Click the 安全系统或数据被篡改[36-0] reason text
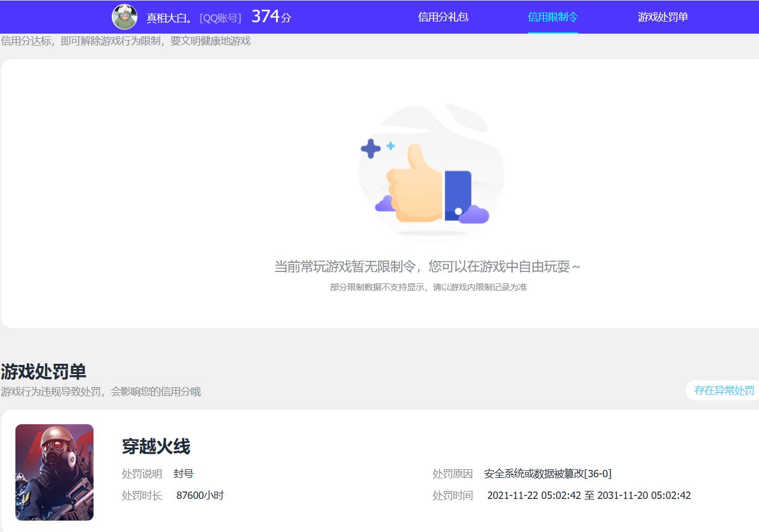759x532 pixels. 547,473
